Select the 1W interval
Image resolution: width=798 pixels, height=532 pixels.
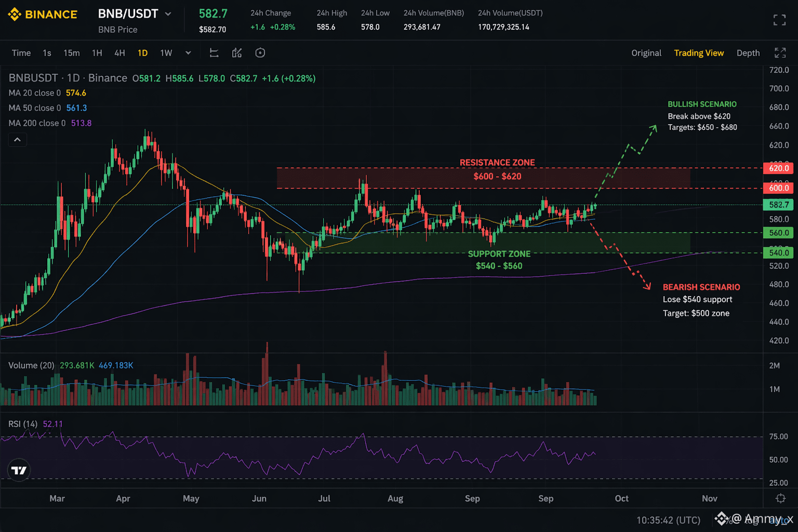(166, 53)
